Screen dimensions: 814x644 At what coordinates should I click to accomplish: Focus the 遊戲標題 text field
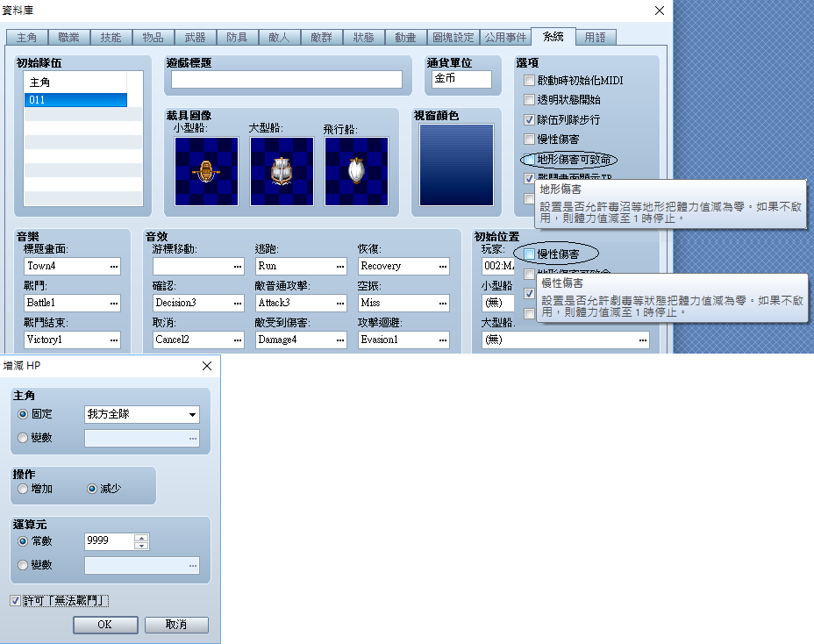coord(287,80)
